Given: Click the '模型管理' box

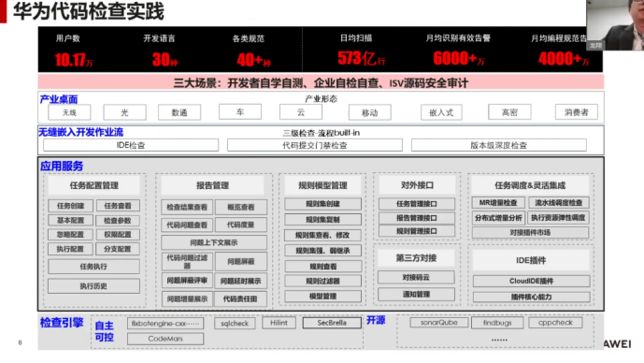Looking at the screenshot, I should pos(322,296).
